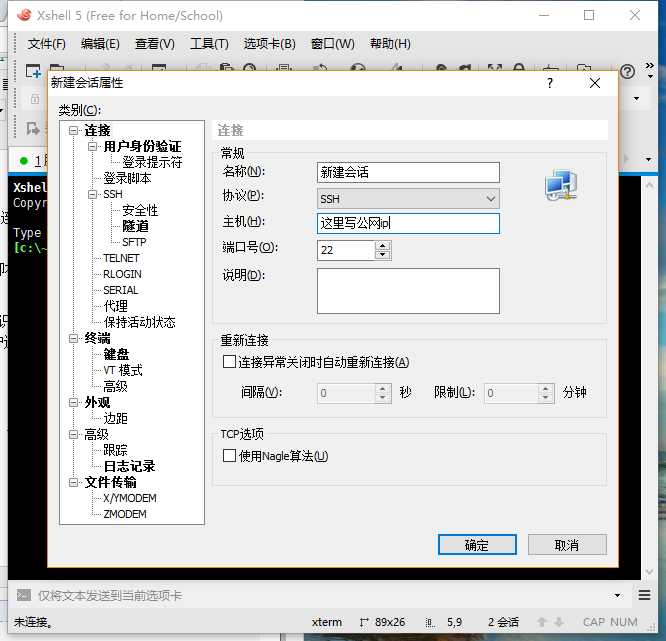
Task: Open the address bar dropdown arrow
Action: pyautogui.click(x=636, y=99)
